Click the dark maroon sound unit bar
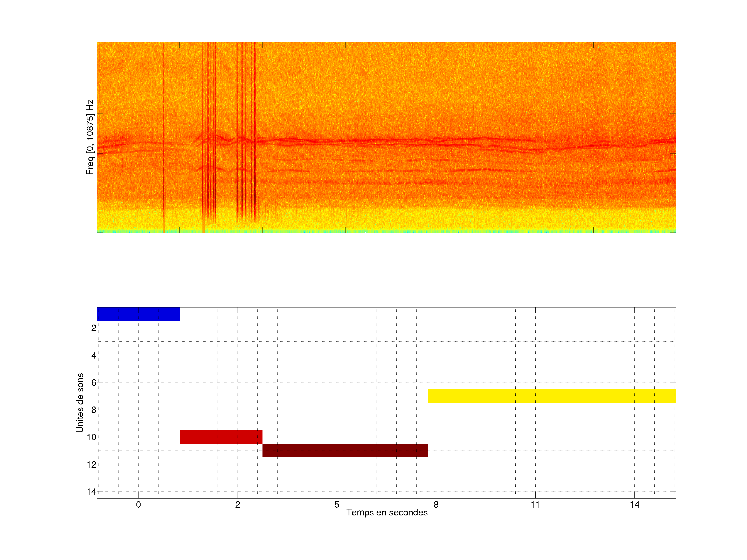 click(345, 451)
